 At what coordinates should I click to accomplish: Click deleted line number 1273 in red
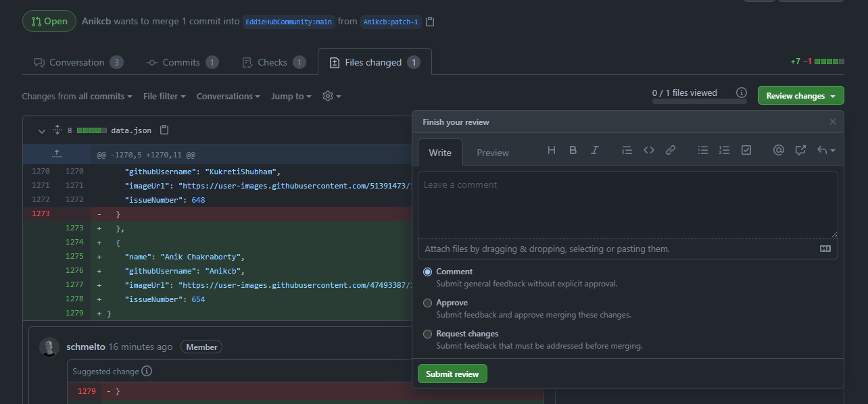[x=41, y=214]
